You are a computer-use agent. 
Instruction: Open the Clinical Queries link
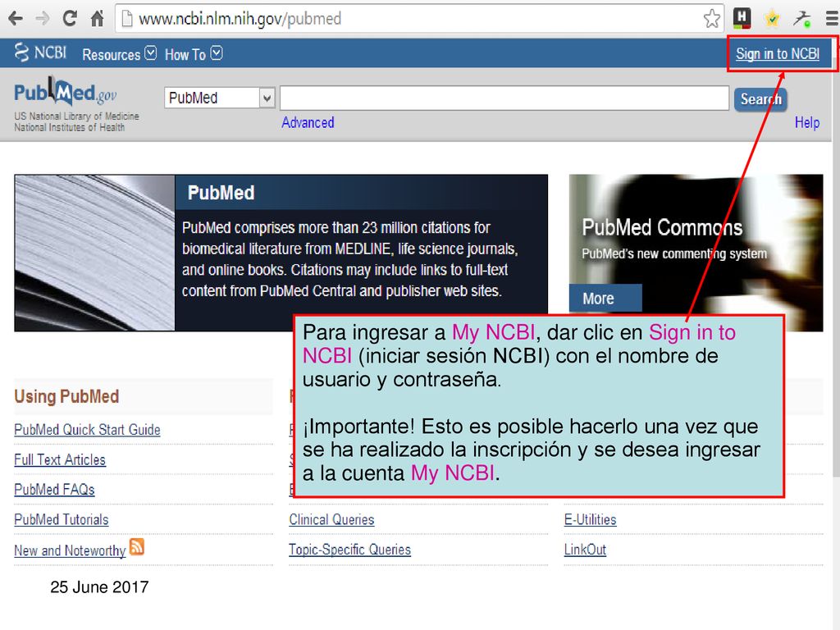tap(331, 519)
